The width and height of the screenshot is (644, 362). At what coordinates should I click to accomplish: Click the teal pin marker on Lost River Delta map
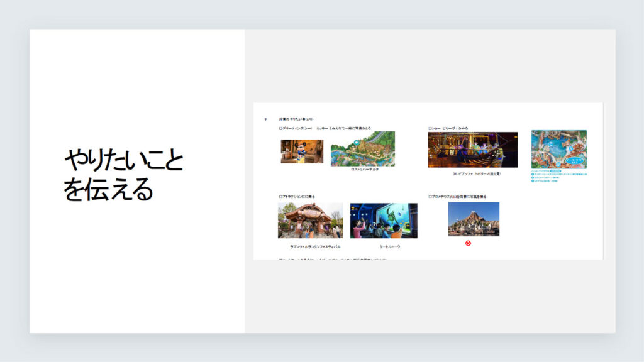tap(356, 143)
